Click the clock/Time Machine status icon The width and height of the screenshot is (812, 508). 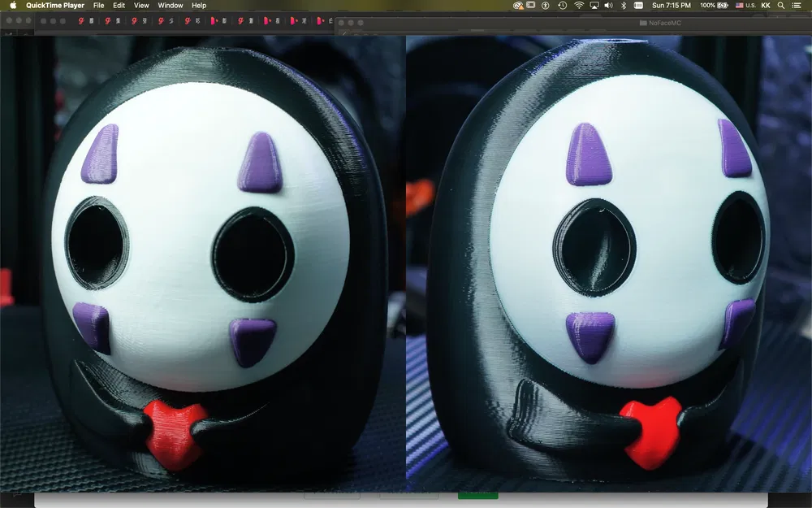point(562,6)
